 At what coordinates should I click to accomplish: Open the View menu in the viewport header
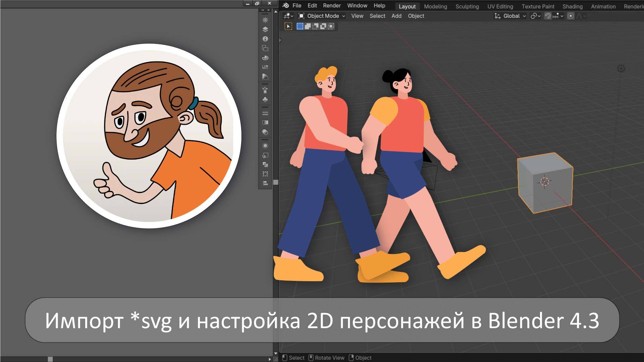click(x=357, y=16)
